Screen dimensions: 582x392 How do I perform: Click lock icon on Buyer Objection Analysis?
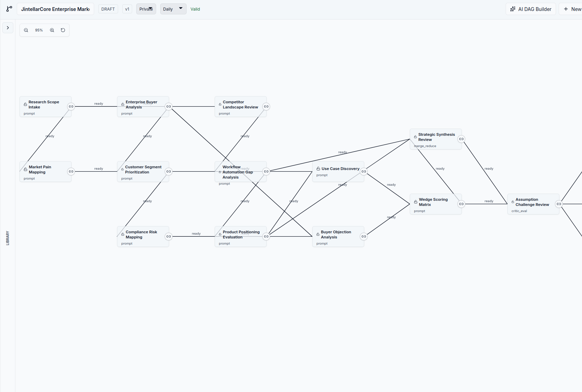[318, 234]
